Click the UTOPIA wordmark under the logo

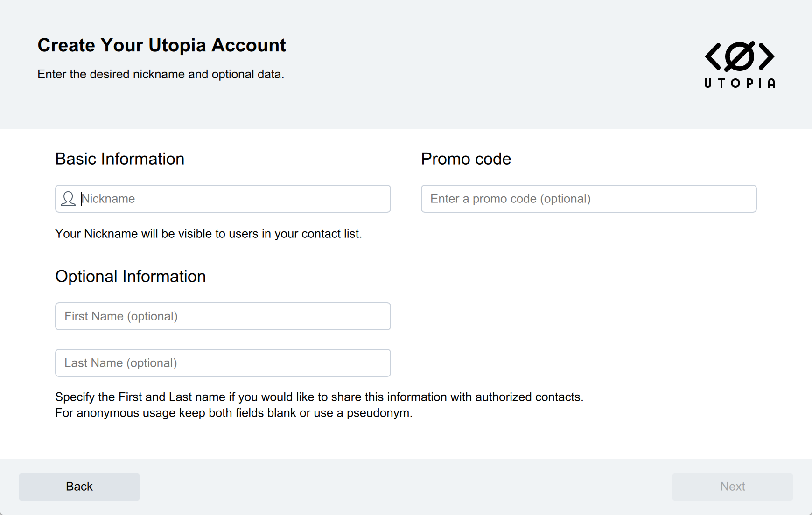coord(739,83)
